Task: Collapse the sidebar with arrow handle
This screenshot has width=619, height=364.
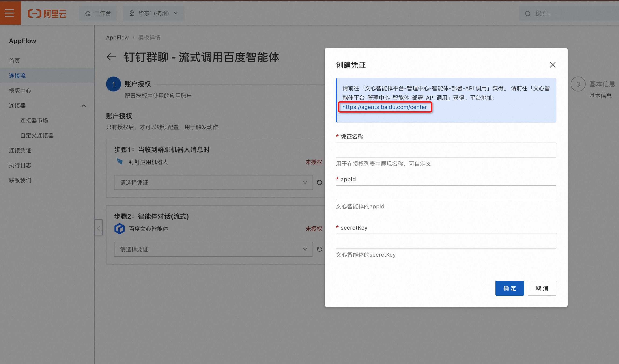Action: pyautogui.click(x=99, y=228)
